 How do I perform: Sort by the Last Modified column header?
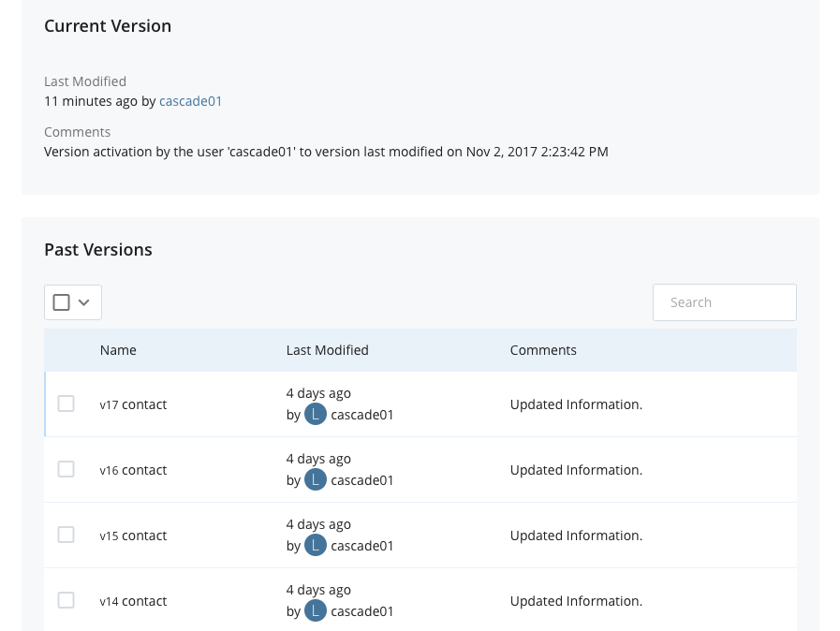pyautogui.click(x=328, y=350)
